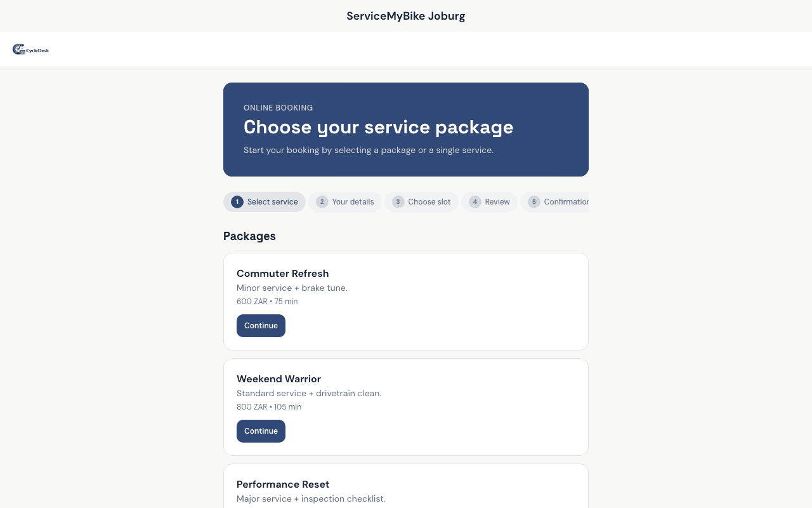Click the step 2 circle badge
The image size is (812, 508).
click(x=322, y=201)
